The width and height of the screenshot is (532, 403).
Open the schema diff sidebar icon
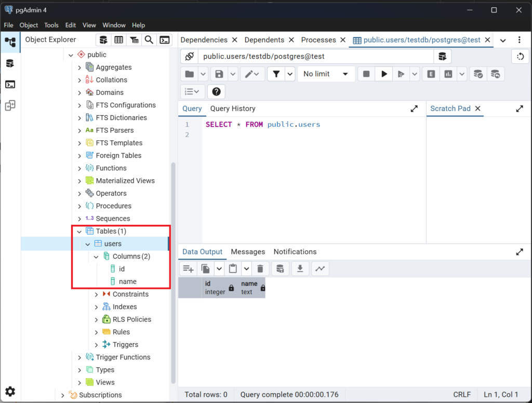pyautogui.click(x=10, y=105)
